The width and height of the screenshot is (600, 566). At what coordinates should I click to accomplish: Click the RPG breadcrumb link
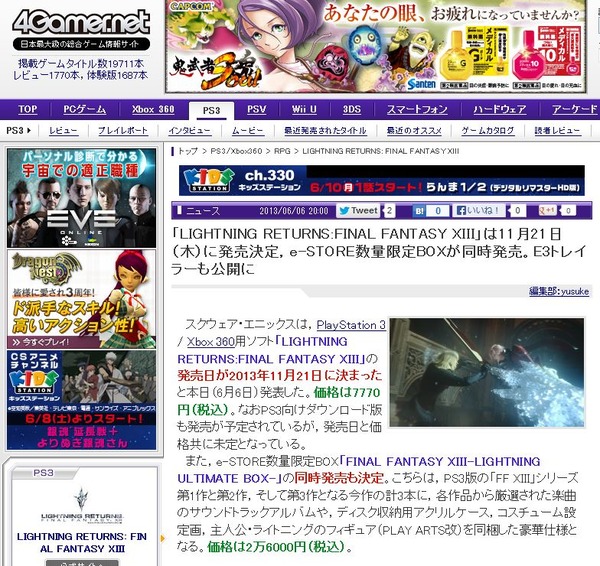click(x=282, y=151)
